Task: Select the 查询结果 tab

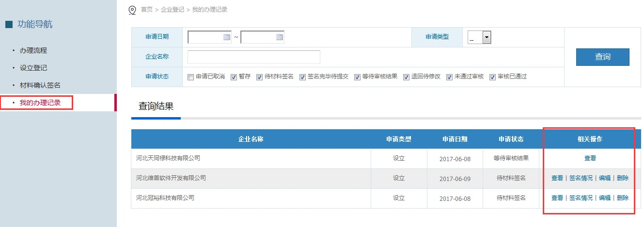Action: pyautogui.click(x=156, y=106)
